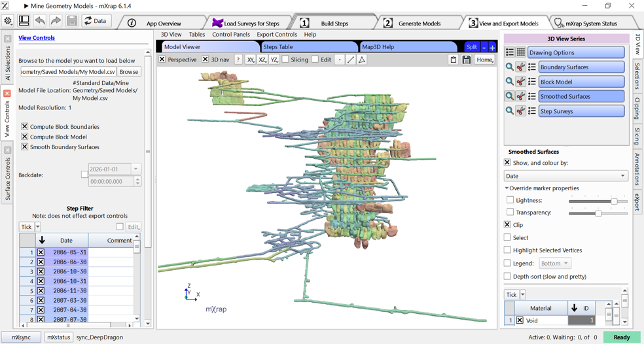Click the undo arrow icon

pos(40,21)
